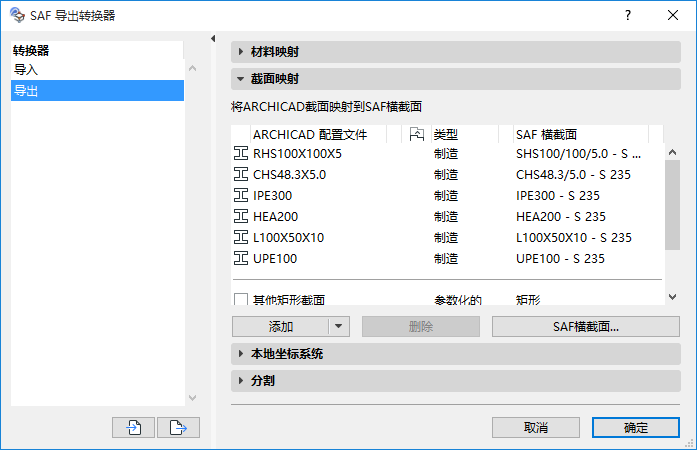
Task: Click the 制造 type cell for HEA200
Action: click(446, 216)
